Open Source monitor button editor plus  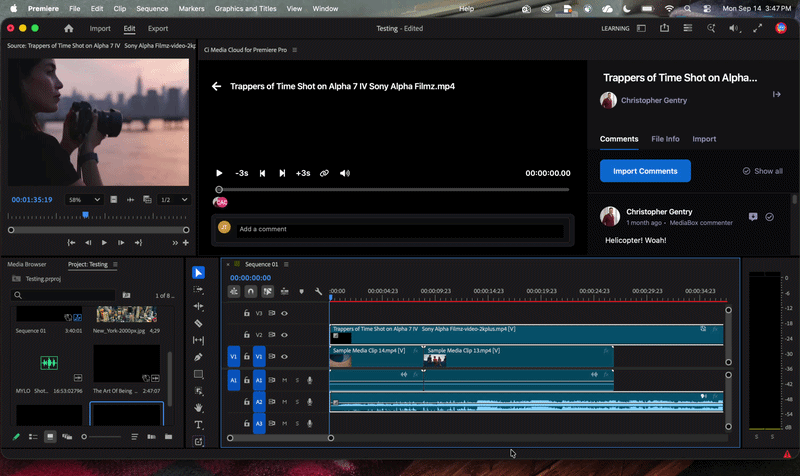click(x=186, y=243)
